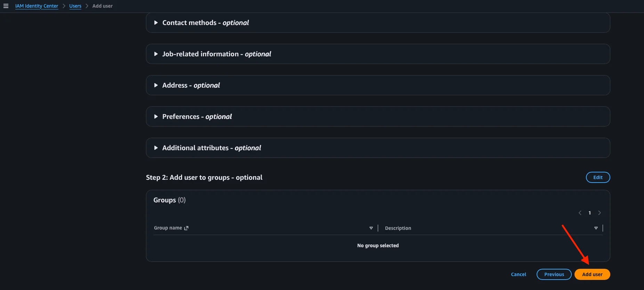Expand the Contact methods section
Image resolution: width=644 pixels, height=290 pixels.
pos(378,23)
